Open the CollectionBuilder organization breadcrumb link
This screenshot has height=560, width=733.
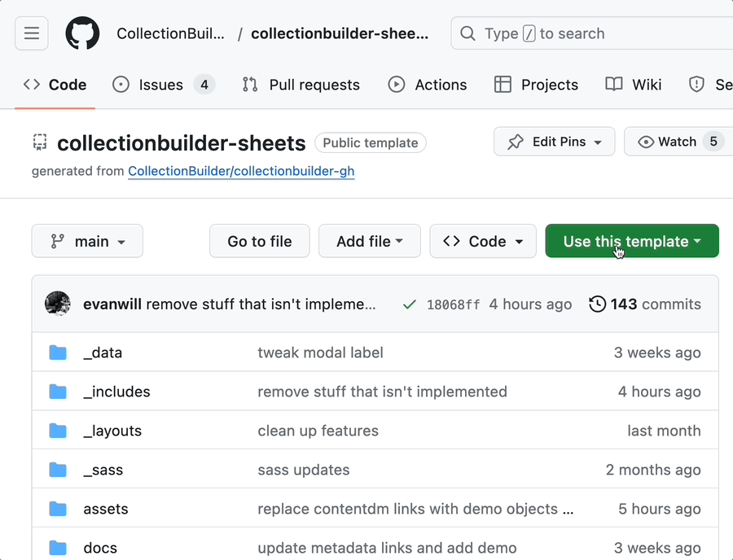171,33
